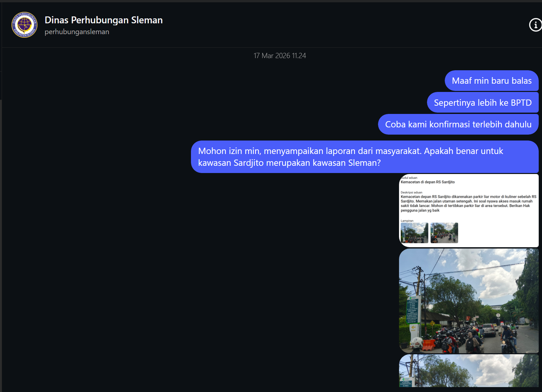Click the green signboard in the street photo

(x=412, y=310)
